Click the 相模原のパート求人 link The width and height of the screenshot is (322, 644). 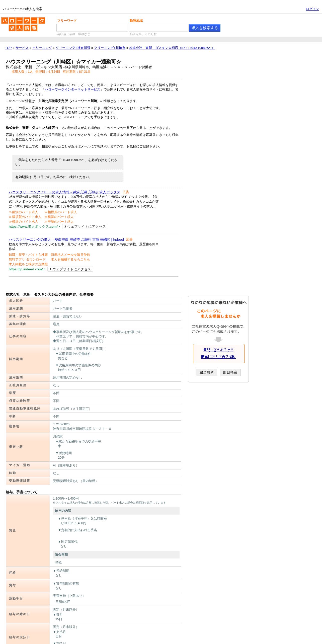(x=61, y=212)
